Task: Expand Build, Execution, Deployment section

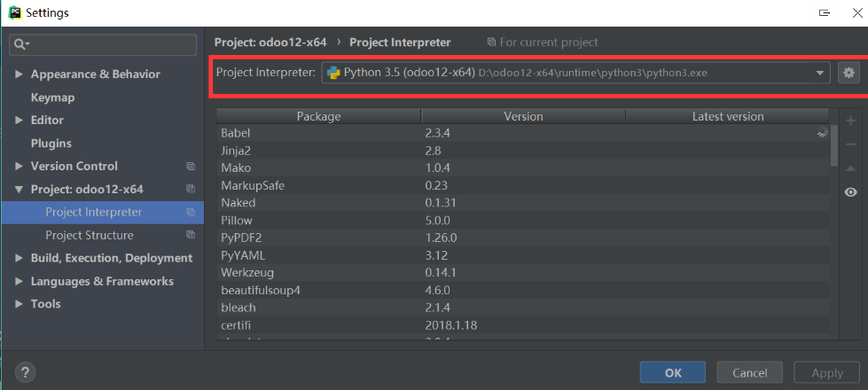Action: click(20, 258)
